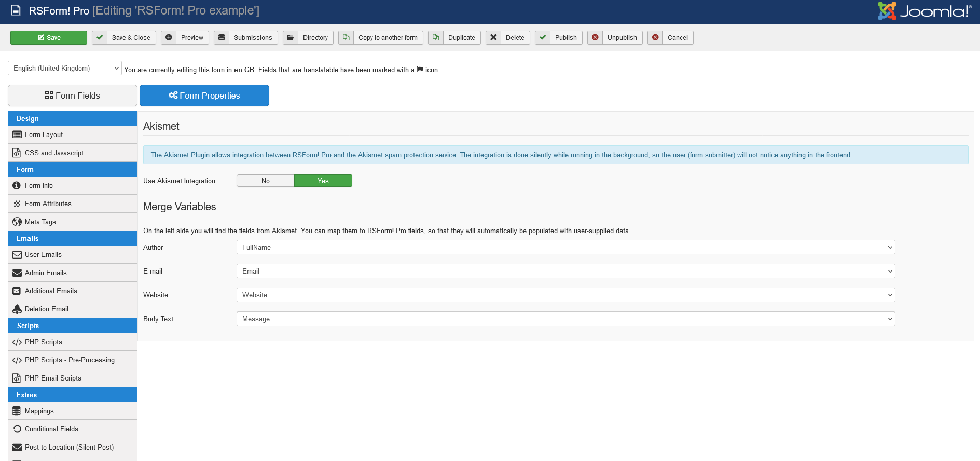Click the Admin Emails envelope icon
This screenshot has width=980, height=461.
point(17,273)
